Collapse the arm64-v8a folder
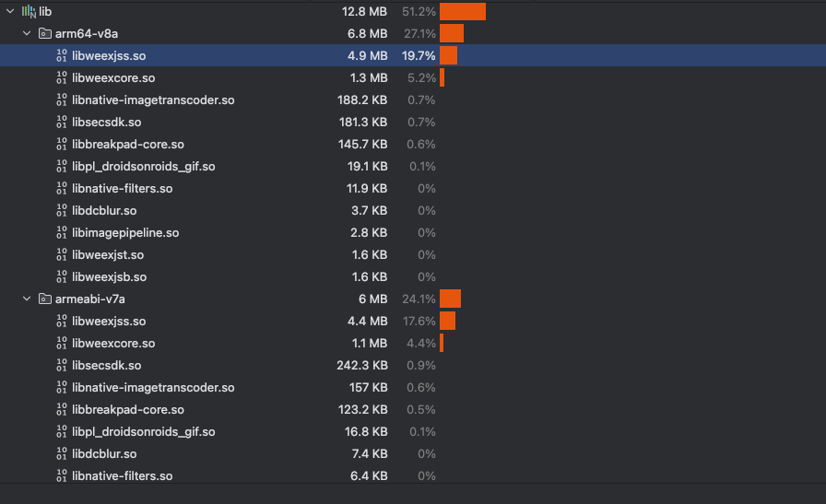The width and height of the screenshot is (826, 504). tap(27, 34)
